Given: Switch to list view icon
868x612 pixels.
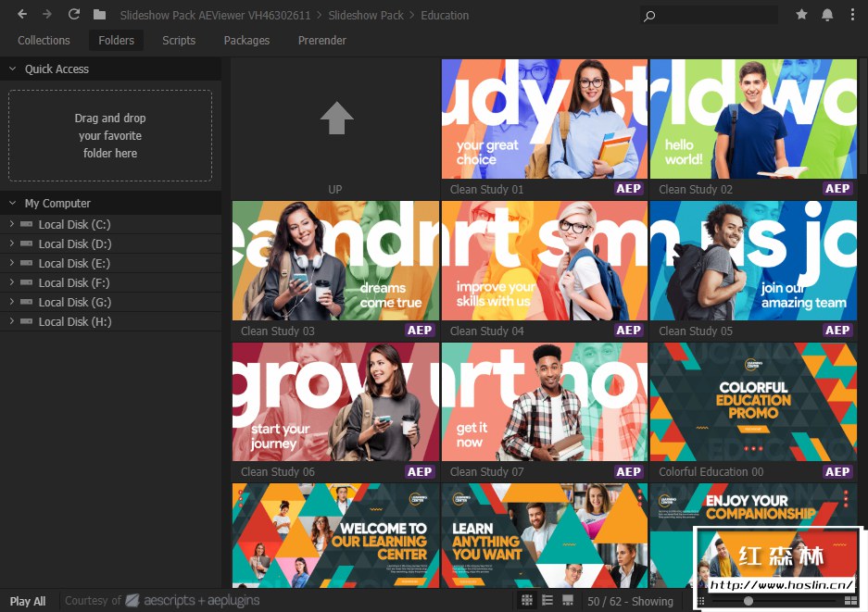Looking at the screenshot, I should coord(547,600).
